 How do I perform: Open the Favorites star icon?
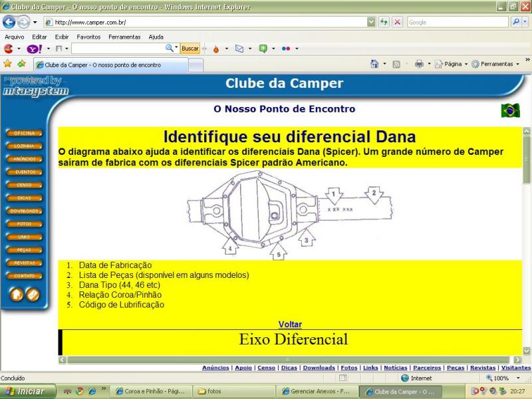(7, 64)
